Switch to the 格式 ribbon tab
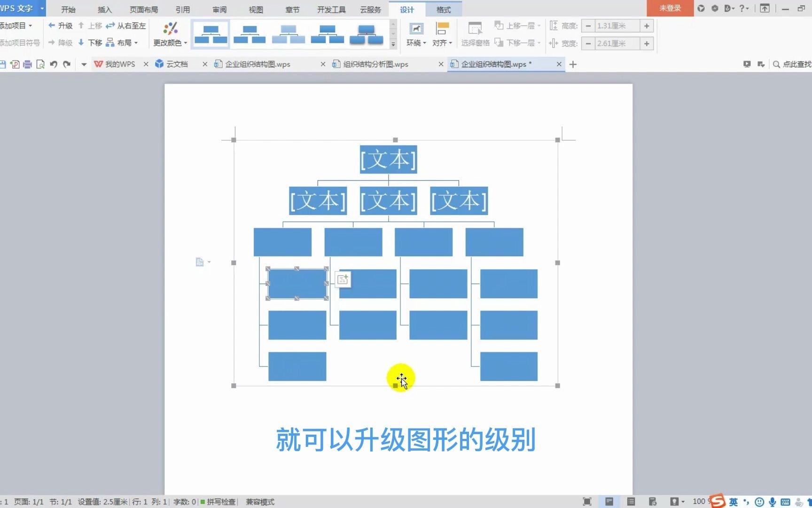 443,9
